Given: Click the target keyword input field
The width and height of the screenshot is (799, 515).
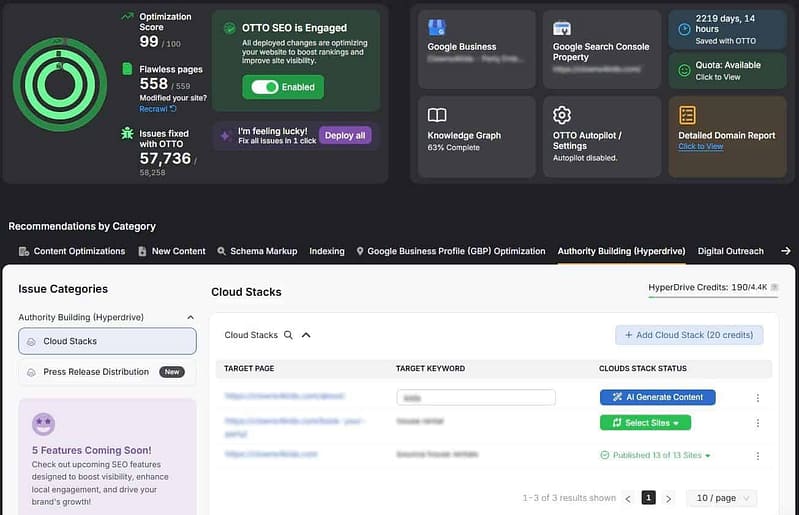Looking at the screenshot, I should tap(475, 397).
